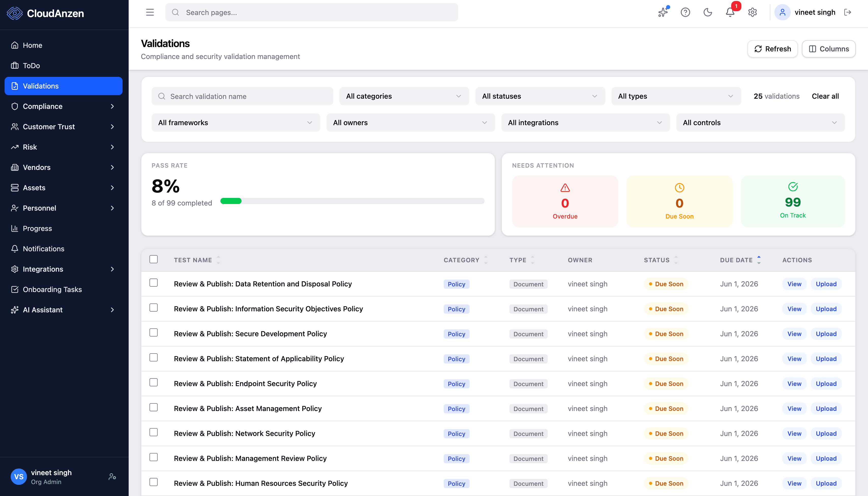Check the Information Security Objectives Policy row
Viewport: 868px width, 496px height.
(x=154, y=308)
